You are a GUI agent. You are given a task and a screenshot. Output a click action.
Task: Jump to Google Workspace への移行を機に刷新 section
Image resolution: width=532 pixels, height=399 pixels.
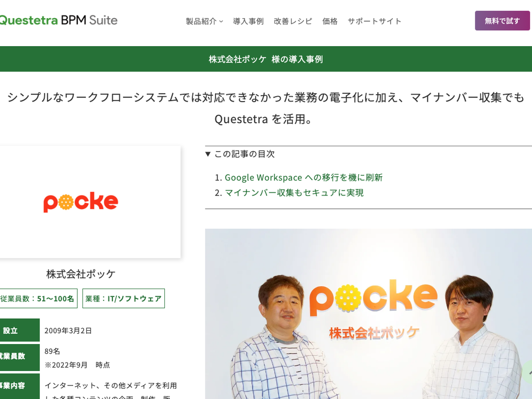coord(304,177)
